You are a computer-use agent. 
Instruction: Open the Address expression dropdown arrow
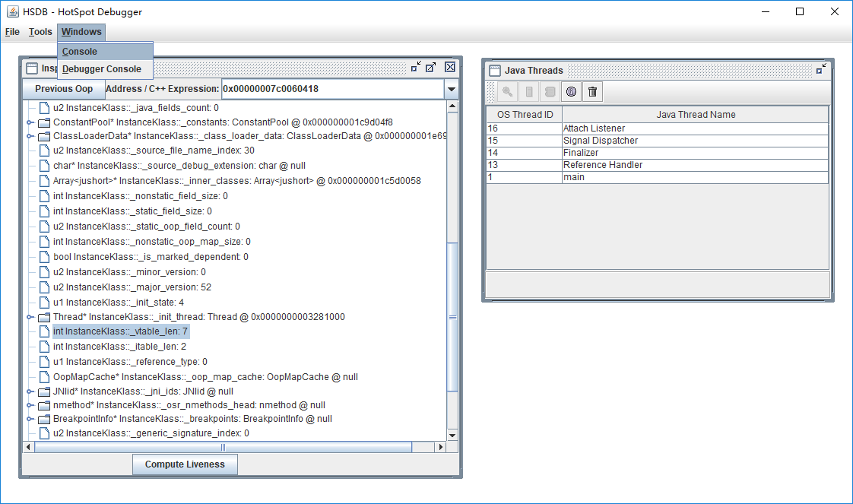pyautogui.click(x=451, y=89)
